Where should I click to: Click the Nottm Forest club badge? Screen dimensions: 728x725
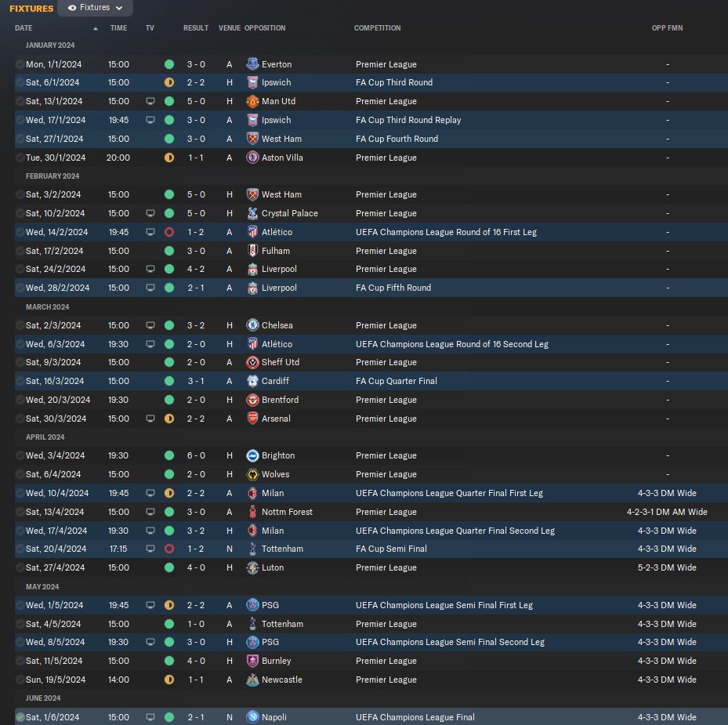[252, 512]
